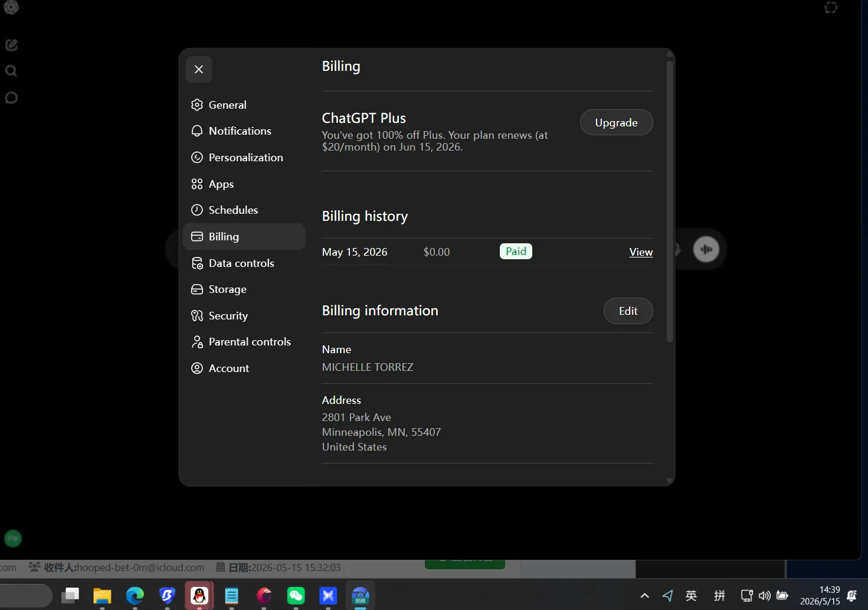Open the notification center bell icon
This screenshot has width=868, height=610.
pos(852,596)
